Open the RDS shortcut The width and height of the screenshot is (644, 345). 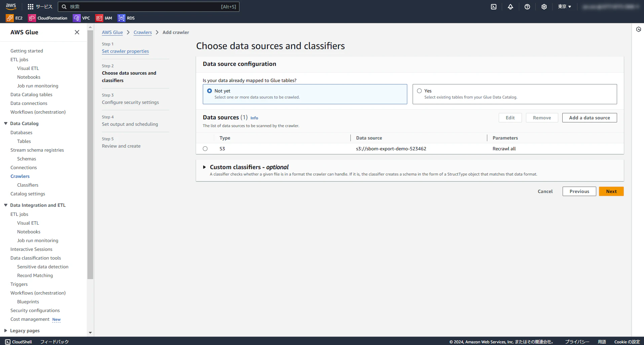click(126, 18)
